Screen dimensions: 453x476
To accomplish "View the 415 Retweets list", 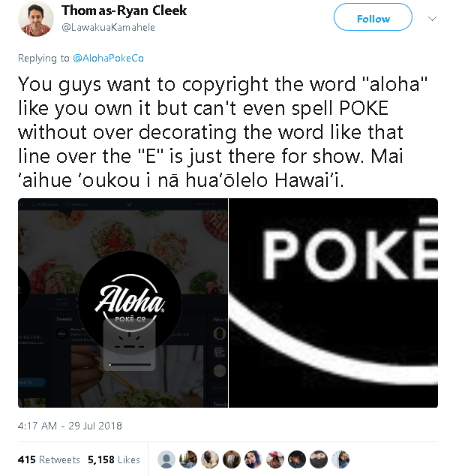I will [x=48, y=459].
